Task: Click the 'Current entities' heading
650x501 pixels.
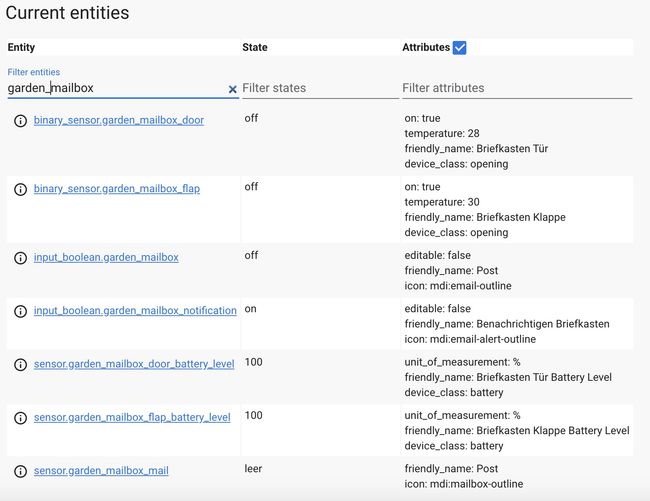Action: coord(68,12)
